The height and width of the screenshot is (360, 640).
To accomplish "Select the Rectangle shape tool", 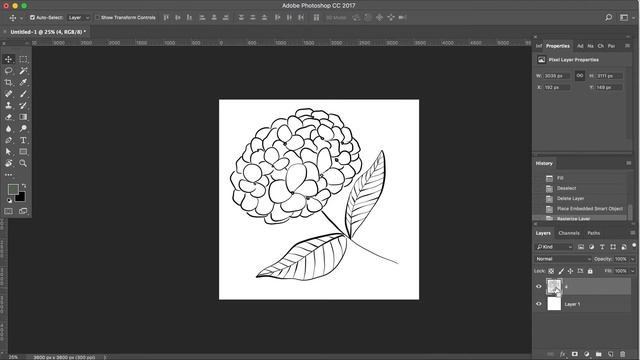I will pos(23,151).
